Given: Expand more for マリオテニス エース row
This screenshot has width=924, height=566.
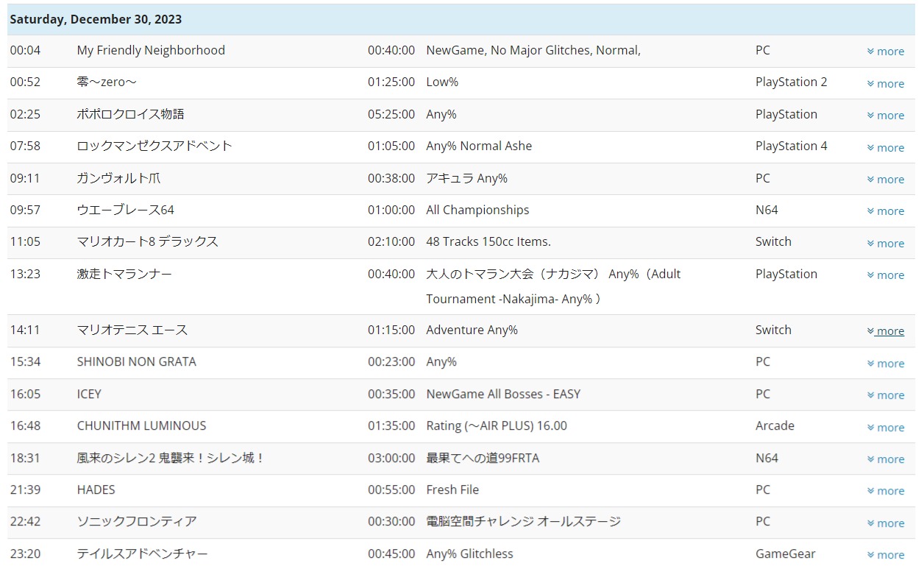Looking at the screenshot, I should tap(886, 331).
